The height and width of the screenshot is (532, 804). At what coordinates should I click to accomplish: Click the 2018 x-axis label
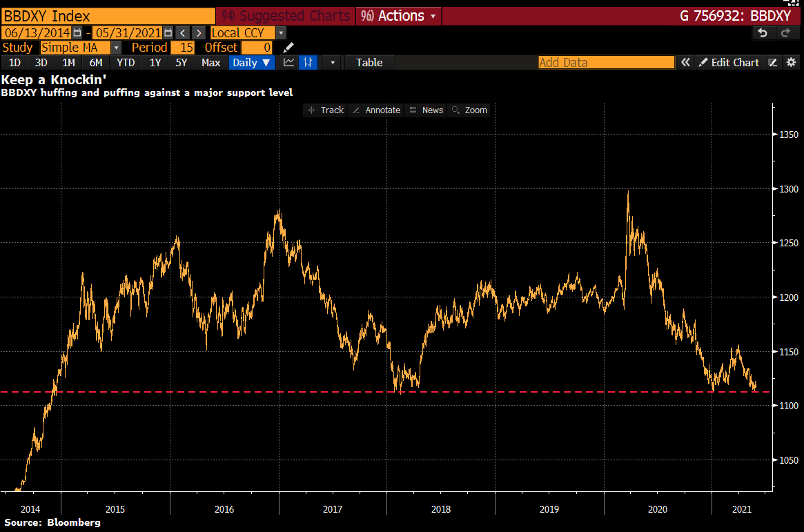(441, 509)
